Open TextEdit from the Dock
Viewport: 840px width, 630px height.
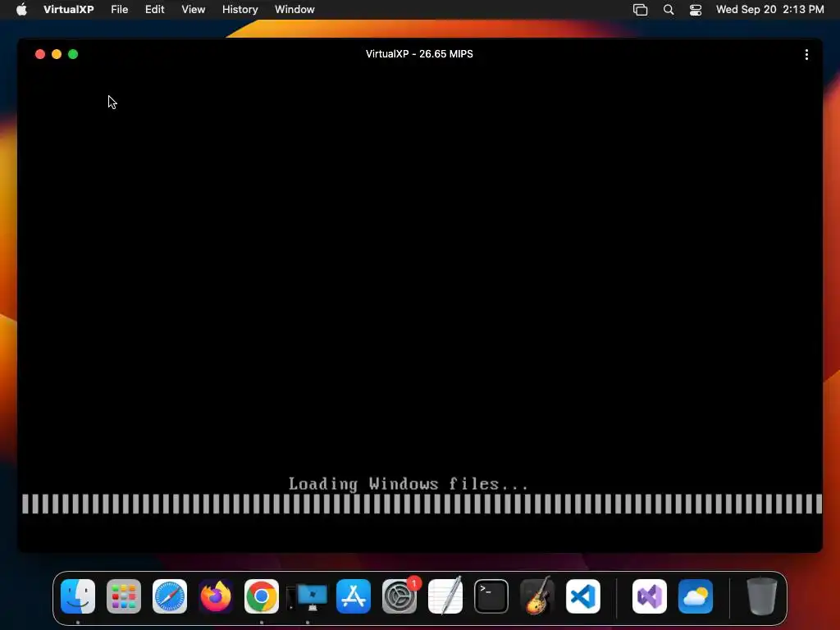[445, 596]
